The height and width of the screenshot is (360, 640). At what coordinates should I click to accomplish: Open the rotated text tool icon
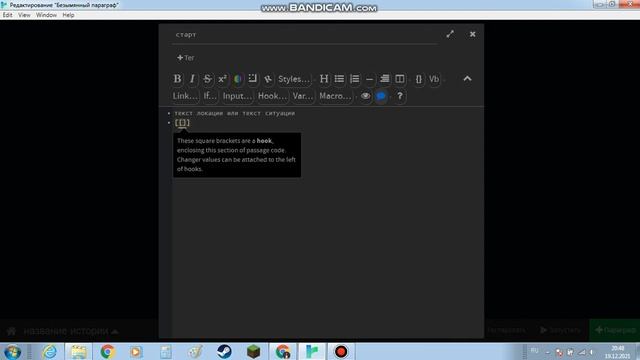point(268,79)
